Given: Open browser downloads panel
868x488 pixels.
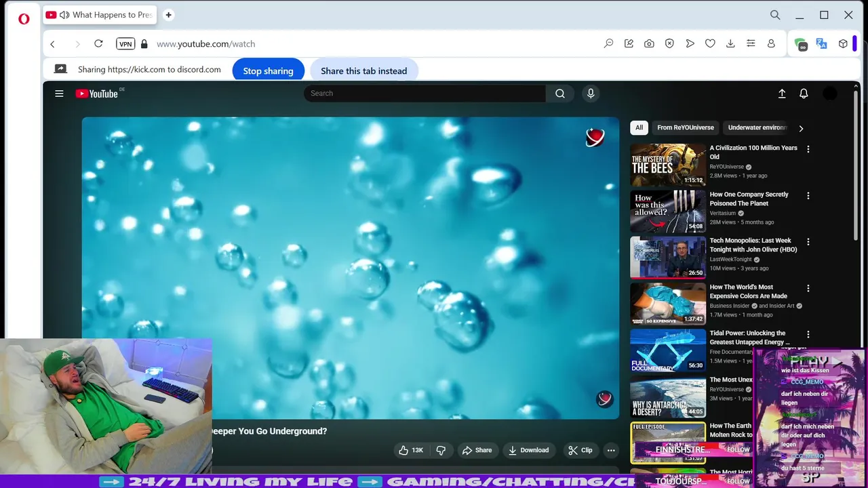Looking at the screenshot, I should pos(730,44).
